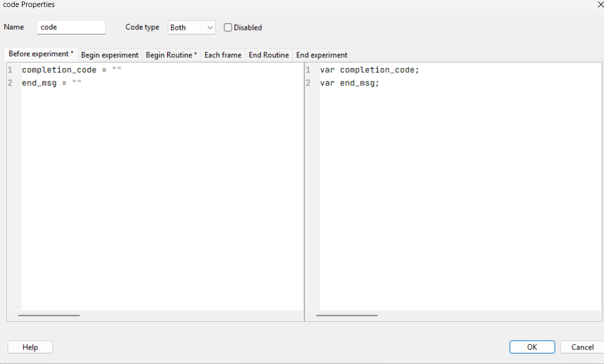Click the JS line var end_msg;

click(349, 83)
